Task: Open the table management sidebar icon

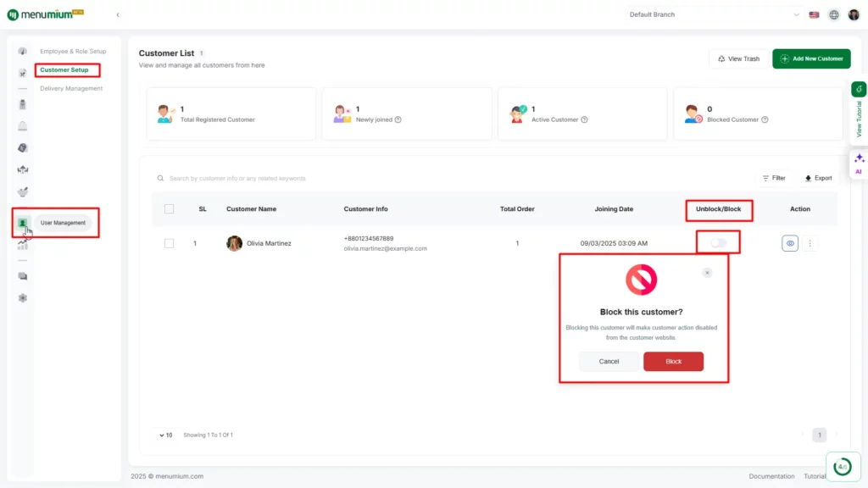Action: [x=23, y=169]
